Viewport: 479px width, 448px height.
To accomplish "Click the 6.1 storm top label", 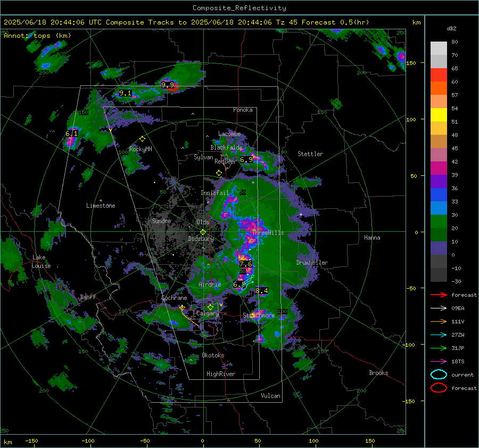I will point(71,133).
